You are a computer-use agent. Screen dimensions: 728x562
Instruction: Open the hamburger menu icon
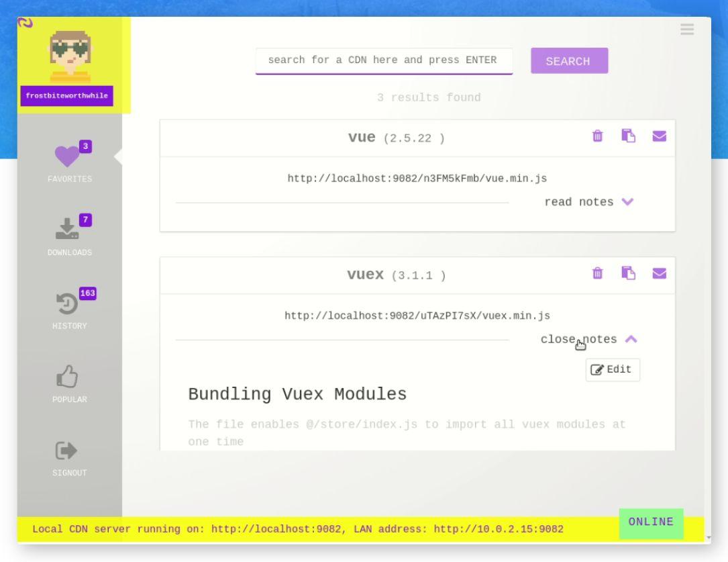tap(686, 29)
